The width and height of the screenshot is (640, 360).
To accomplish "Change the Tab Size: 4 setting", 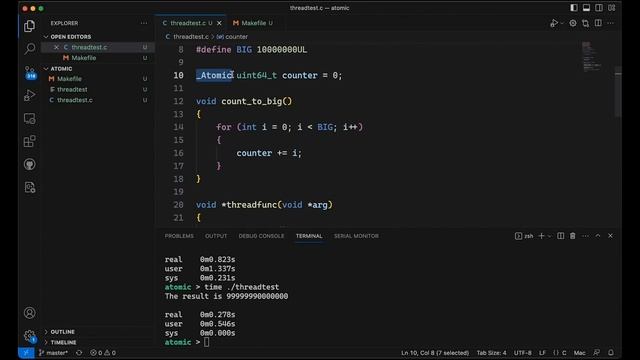I will click(x=491, y=353).
